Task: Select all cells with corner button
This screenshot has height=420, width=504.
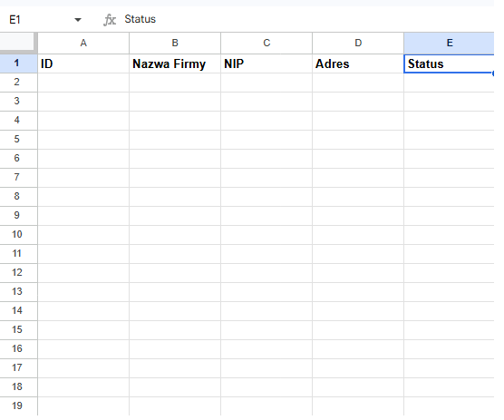Action: point(17,42)
